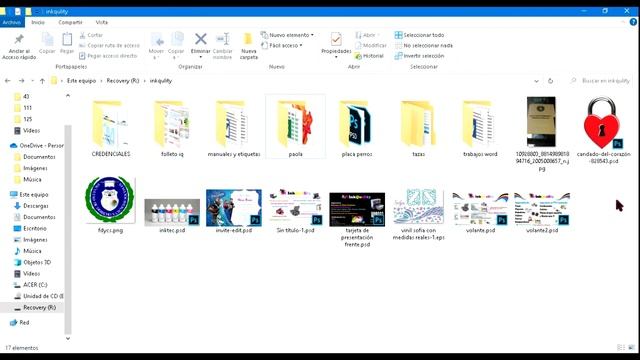The image size is (640, 360).
Task: Select candado-del-corazón psd file
Action: coord(603,130)
